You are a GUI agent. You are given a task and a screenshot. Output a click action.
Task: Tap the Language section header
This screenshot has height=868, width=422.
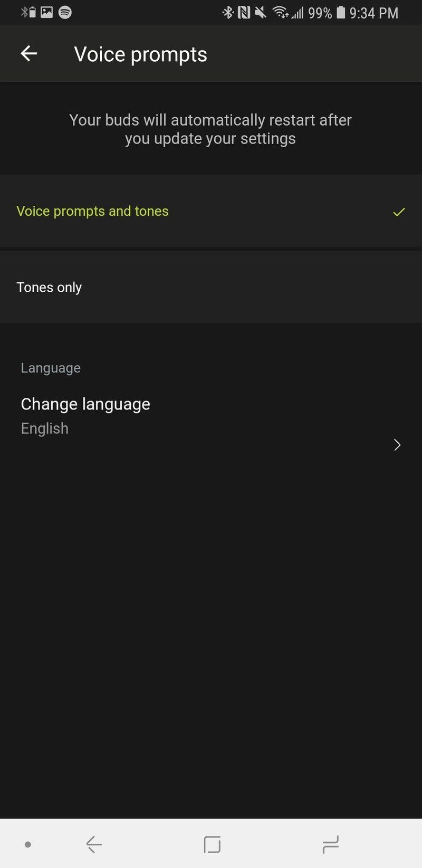pyautogui.click(x=51, y=368)
